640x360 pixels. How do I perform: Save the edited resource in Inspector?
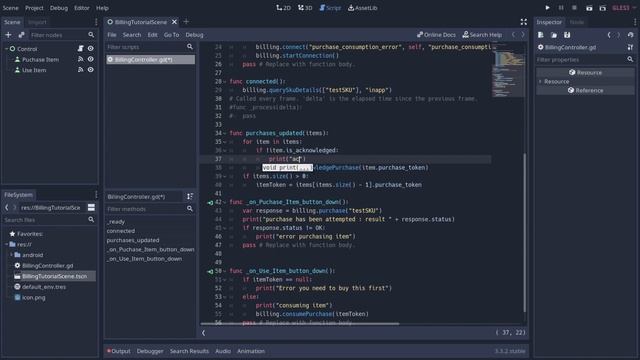point(567,35)
